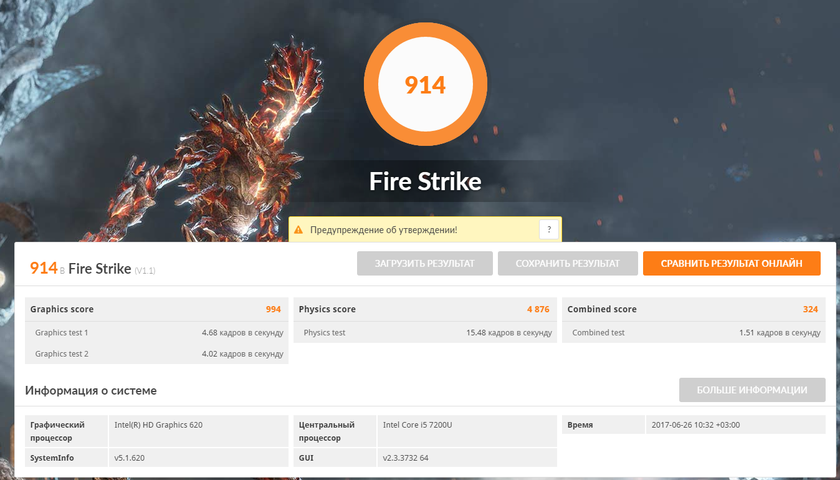
Task: Click the Combined test result row
Action: [692, 333]
